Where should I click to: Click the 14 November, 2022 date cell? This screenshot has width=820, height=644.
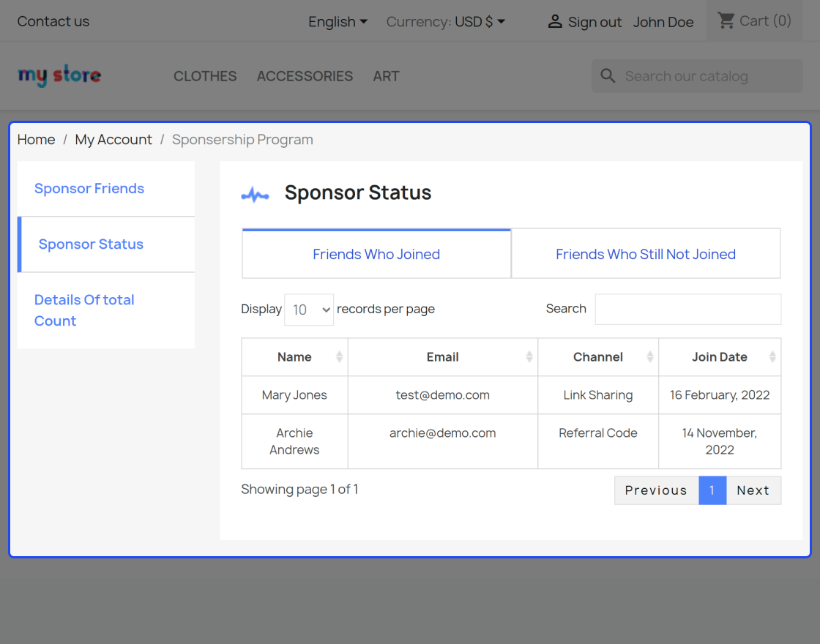(720, 441)
